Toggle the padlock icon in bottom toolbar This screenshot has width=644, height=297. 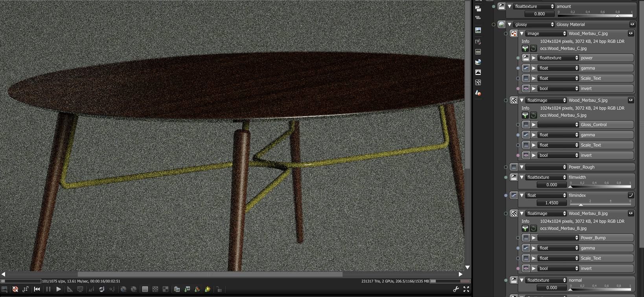pyautogui.click(x=219, y=289)
